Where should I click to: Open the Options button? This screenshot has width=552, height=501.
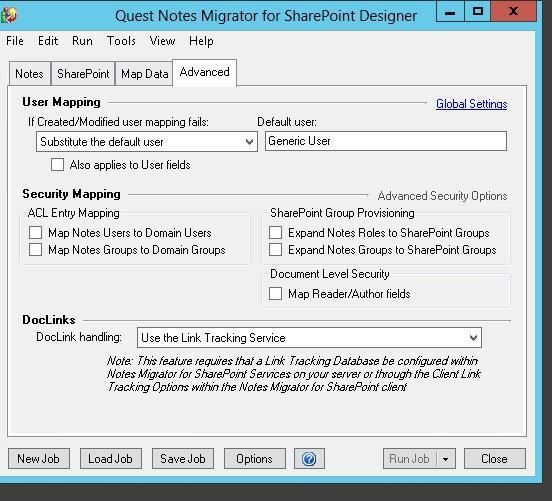click(255, 459)
